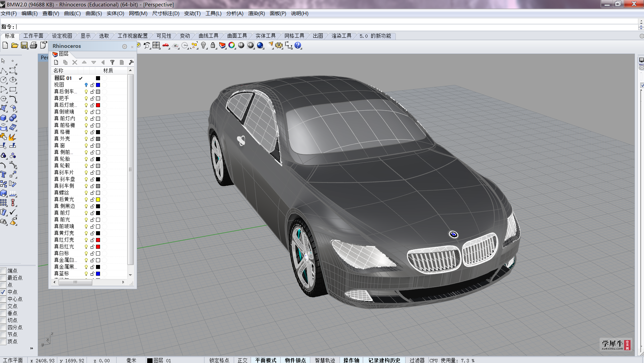
Task: Click the light bulb hide-objects icon
Action: pos(203,45)
